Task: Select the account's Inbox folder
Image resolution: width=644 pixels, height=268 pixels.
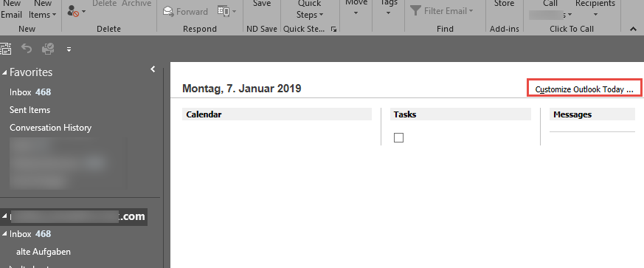Action: pyautogui.click(x=30, y=234)
